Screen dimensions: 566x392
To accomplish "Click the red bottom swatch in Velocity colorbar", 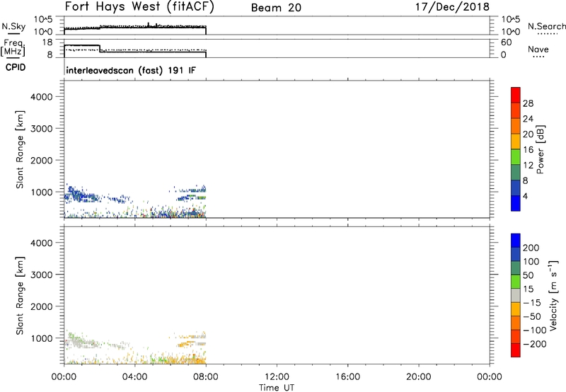I will pyautogui.click(x=516, y=350).
